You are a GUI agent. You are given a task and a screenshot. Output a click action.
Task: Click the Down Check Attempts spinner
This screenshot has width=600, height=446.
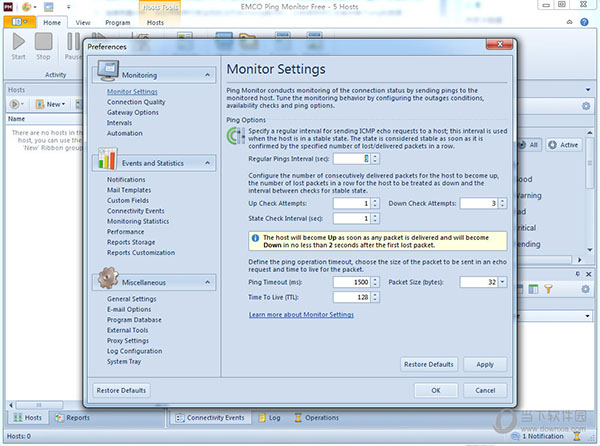click(x=502, y=203)
